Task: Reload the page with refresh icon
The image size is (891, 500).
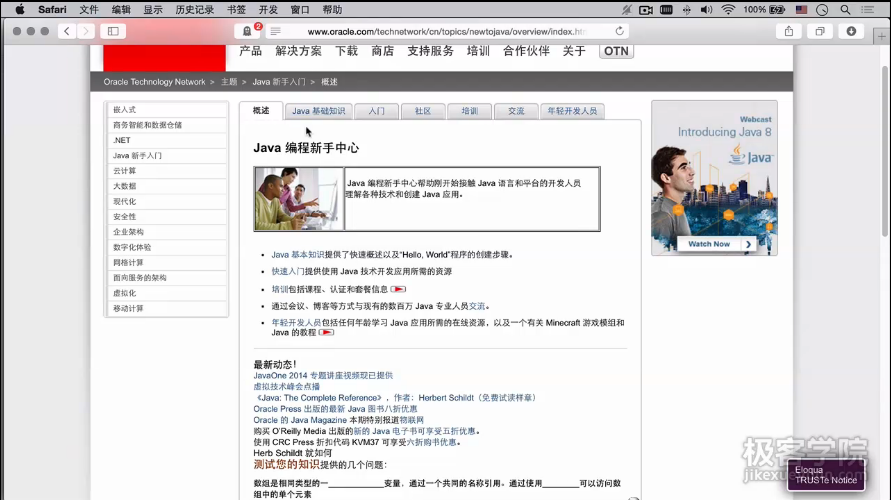Action: click(x=619, y=31)
